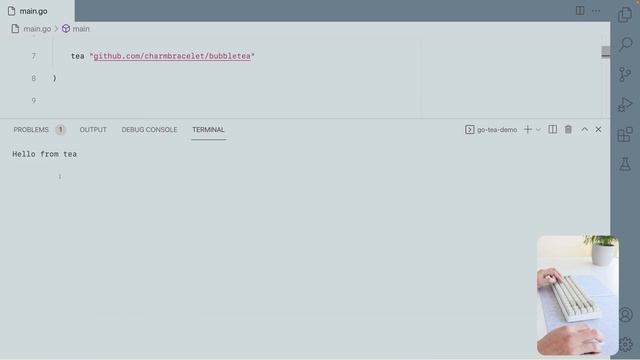Open the Manage gear settings icon
640x360 pixels.
point(625,344)
